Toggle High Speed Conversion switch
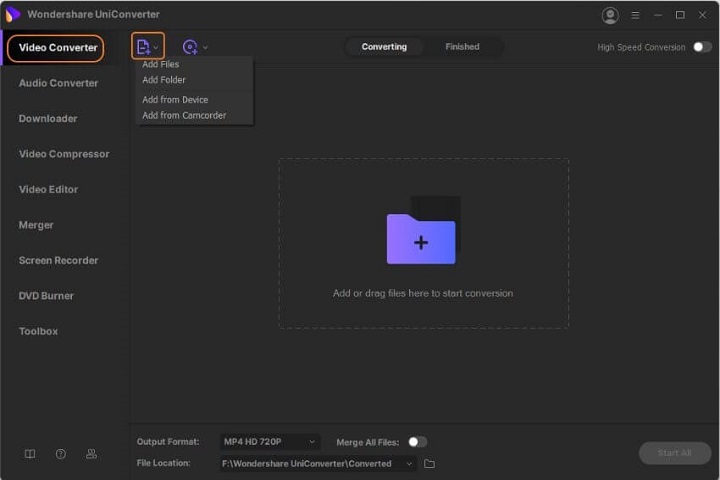This screenshot has height=480, width=720. pyautogui.click(x=702, y=47)
